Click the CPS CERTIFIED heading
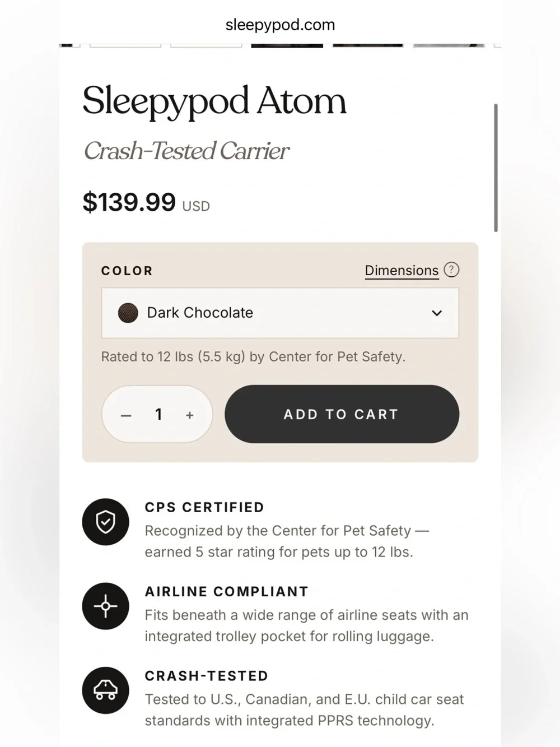This screenshot has height=747, width=560. [x=204, y=507]
